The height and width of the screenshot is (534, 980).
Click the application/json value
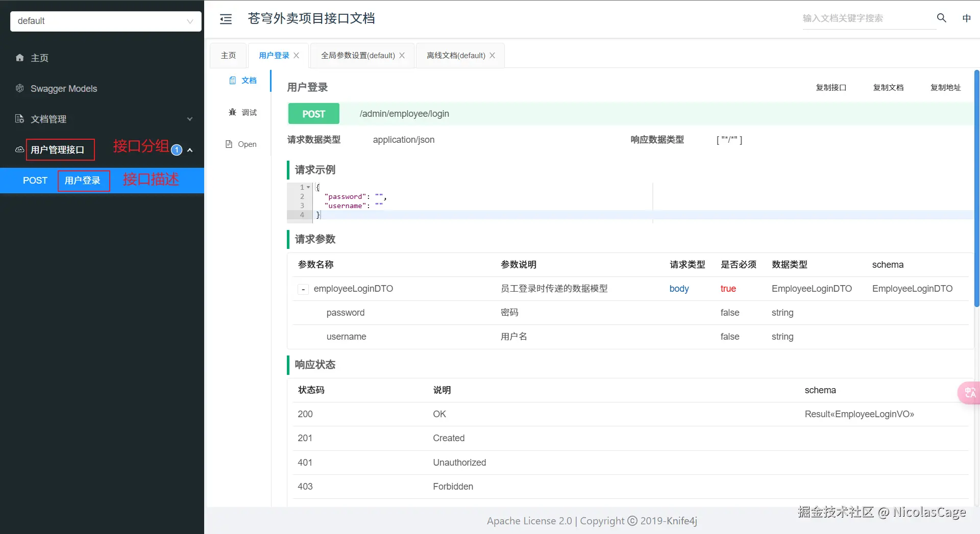click(x=404, y=140)
